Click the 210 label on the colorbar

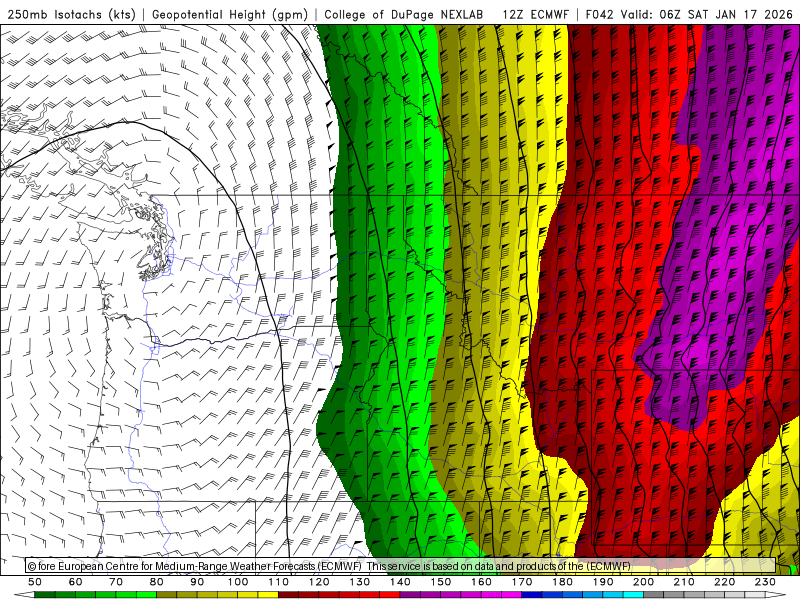coord(684,582)
